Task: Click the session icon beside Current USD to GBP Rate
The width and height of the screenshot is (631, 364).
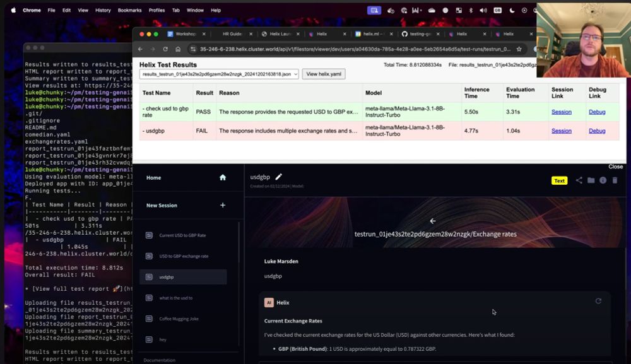Action: tap(149, 235)
